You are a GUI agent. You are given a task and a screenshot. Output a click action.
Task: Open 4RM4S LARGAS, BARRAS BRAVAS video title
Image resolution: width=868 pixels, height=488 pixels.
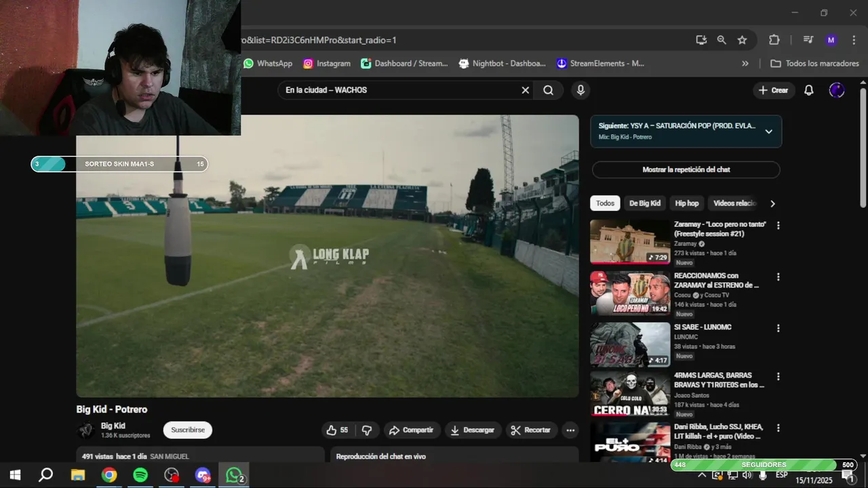pyautogui.click(x=719, y=380)
